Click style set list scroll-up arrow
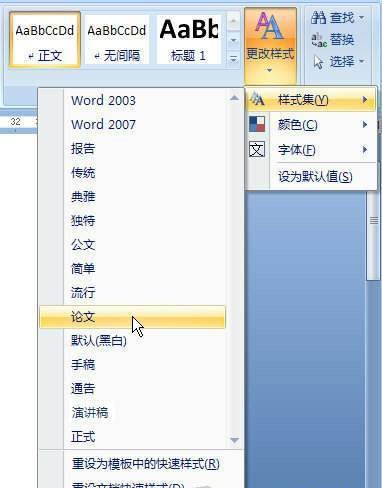This screenshot has height=488, width=382. pos(234,98)
